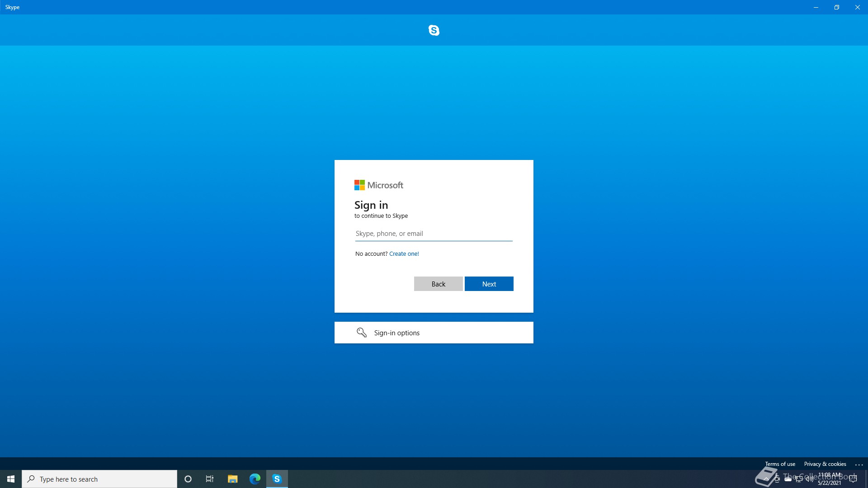Open the three-dot more options menu
The image size is (868, 488).
coord(859,465)
